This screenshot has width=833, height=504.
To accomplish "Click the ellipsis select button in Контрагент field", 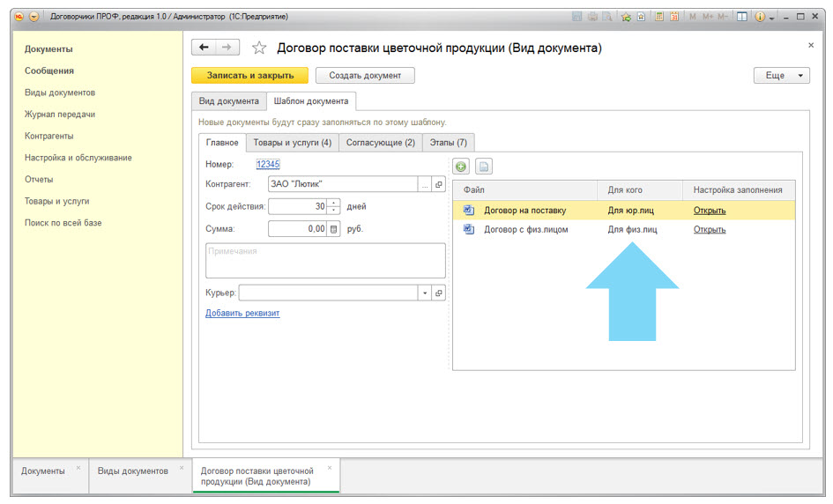I will (x=425, y=184).
